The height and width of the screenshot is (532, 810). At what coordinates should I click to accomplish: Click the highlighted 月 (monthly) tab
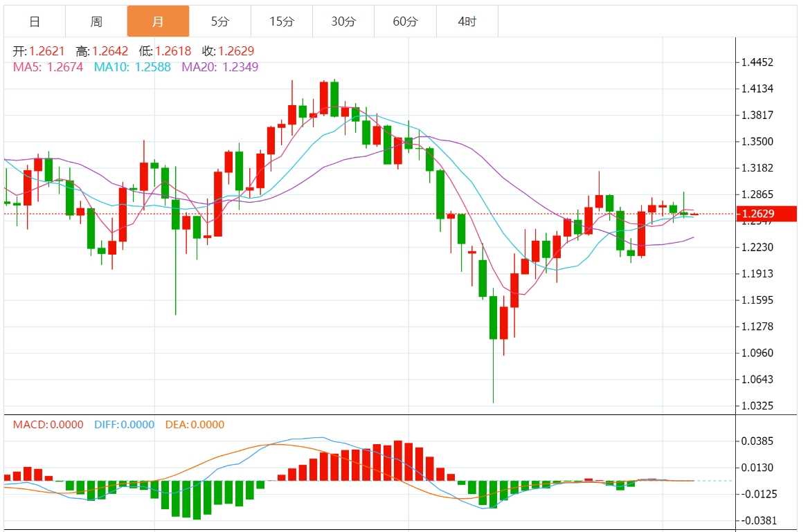158,21
